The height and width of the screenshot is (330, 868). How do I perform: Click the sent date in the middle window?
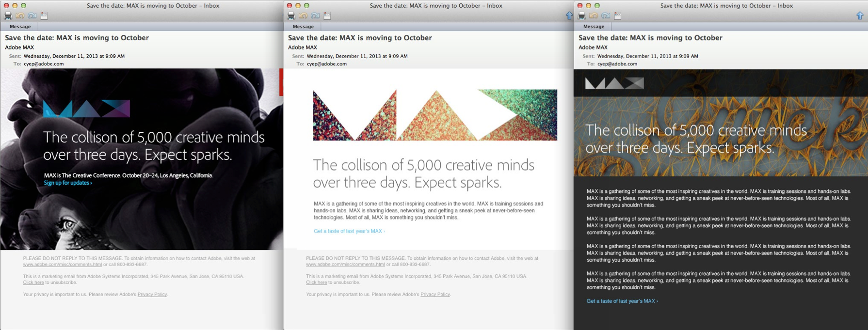pyautogui.click(x=357, y=56)
